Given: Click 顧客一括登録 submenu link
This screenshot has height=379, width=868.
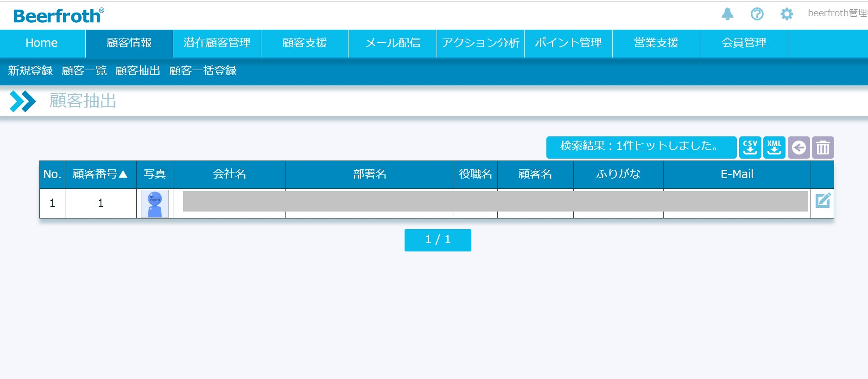Looking at the screenshot, I should point(203,71).
